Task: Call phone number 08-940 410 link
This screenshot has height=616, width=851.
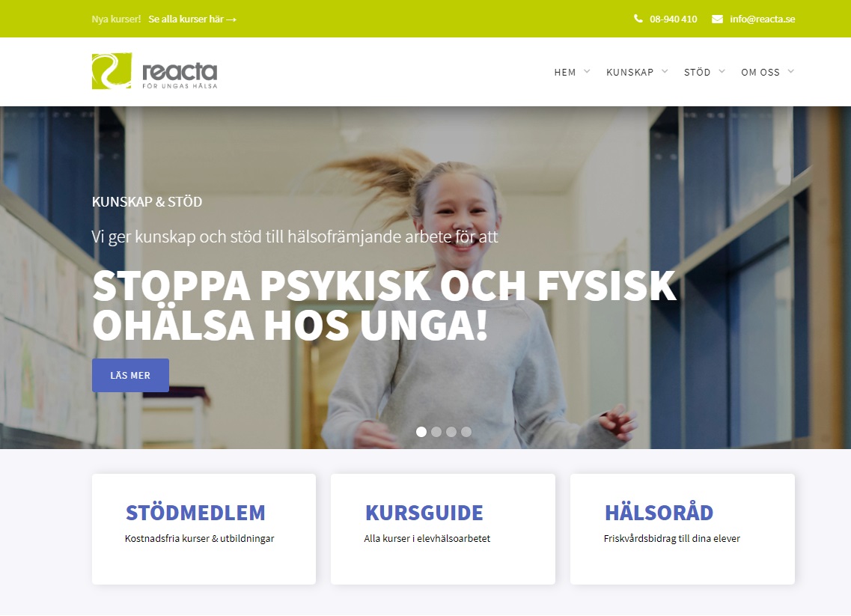Action: click(673, 19)
